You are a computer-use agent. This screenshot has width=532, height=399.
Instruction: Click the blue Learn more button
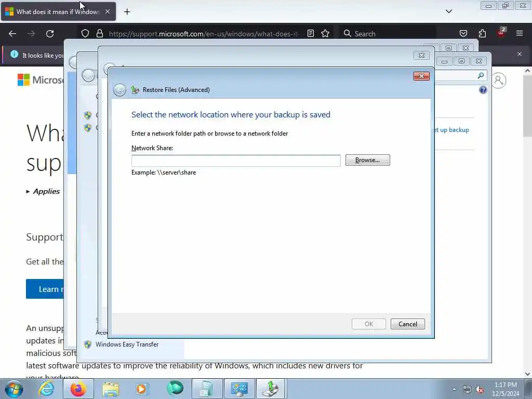point(45,289)
